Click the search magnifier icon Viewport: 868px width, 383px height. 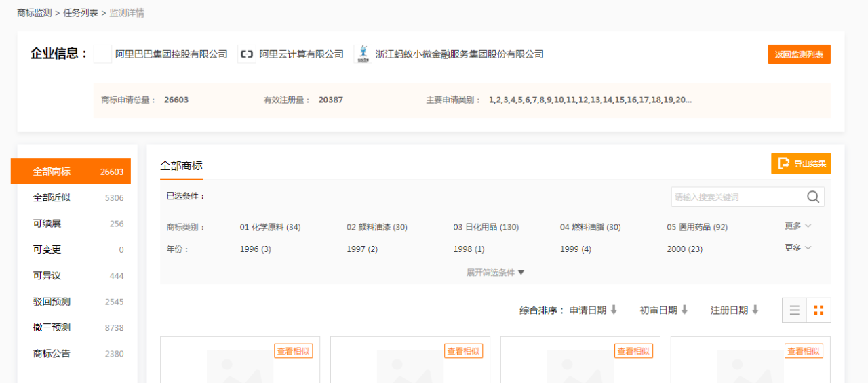(x=813, y=197)
